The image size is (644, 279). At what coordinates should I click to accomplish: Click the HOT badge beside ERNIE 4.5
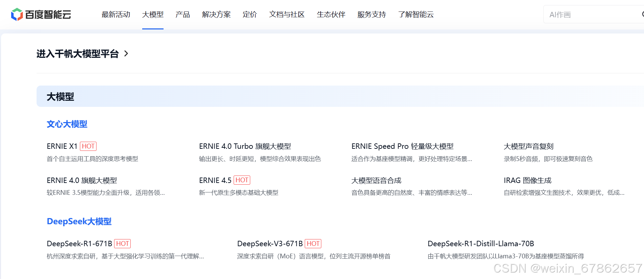(242, 180)
